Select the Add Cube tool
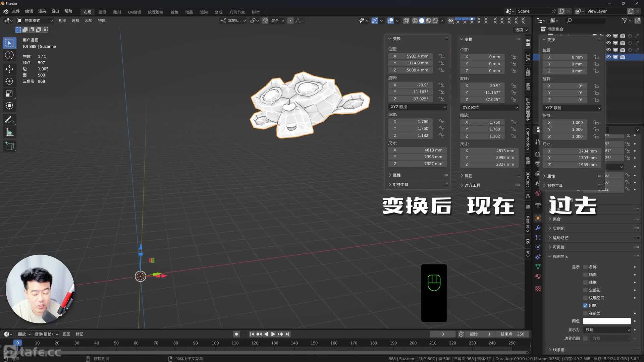Screen dimensions: 644x362 [x=9, y=146]
